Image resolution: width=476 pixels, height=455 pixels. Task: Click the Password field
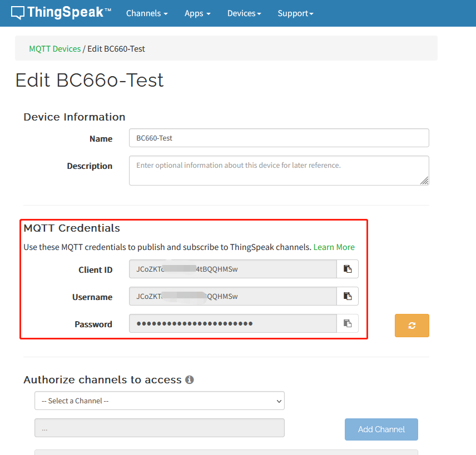[233, 323]
